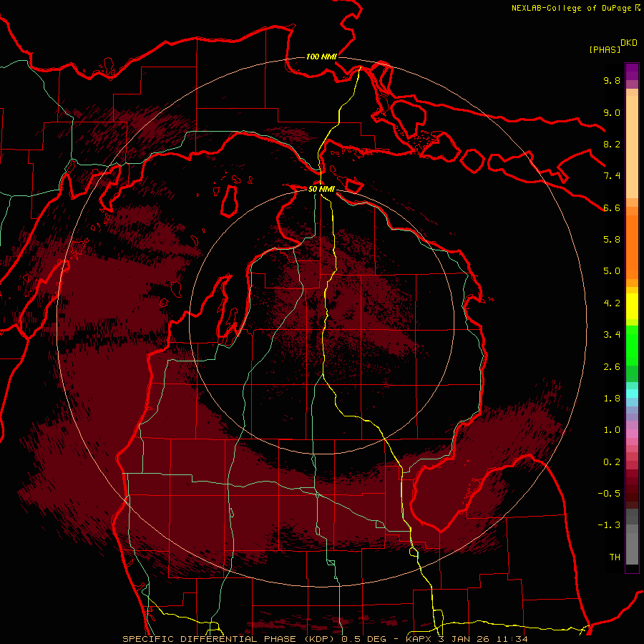Image resolution: width=644 pixels, height=644 pixels.
Task: Click the 0.2 scale value
Action: [x=612, y=462]
